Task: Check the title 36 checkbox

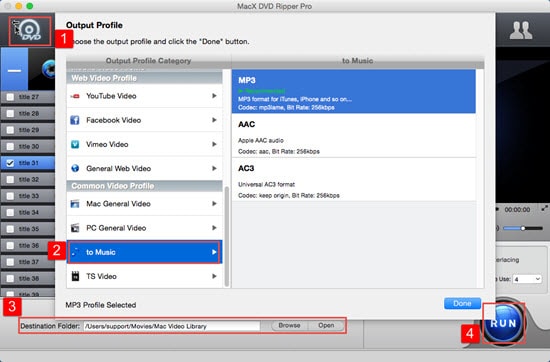Action: pyautogui.click(x=11, y=246)
